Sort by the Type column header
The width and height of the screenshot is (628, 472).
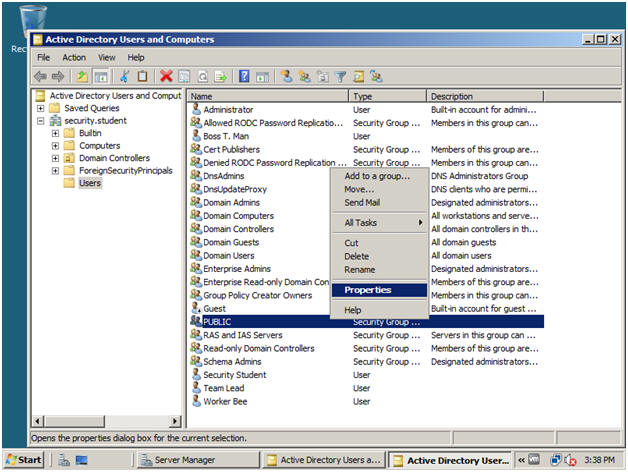388,96
